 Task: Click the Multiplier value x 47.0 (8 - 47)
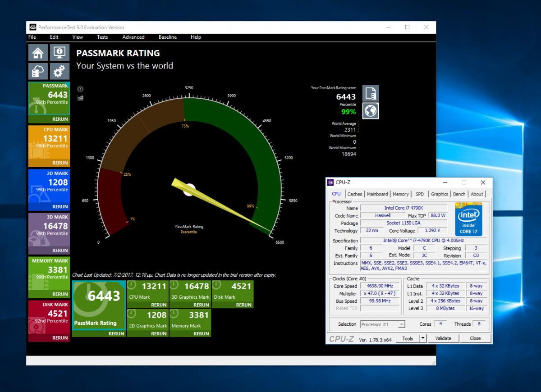(380, 293)
